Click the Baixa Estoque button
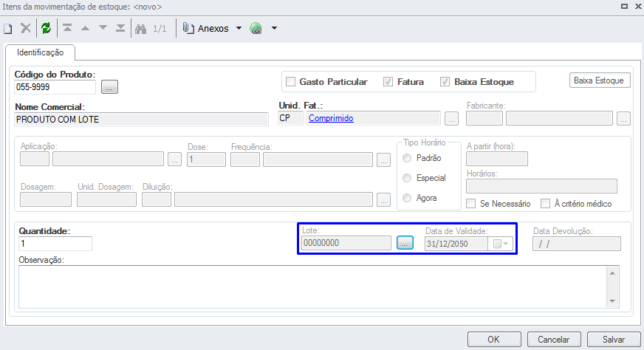The height and width of the screenshot is (350, 644). 600,80
